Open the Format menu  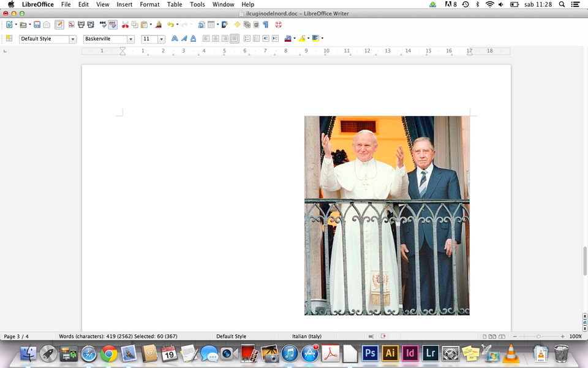click(x=149, y=4)
